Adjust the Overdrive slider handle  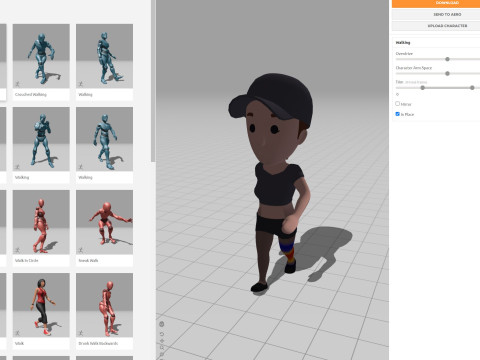point(447,59)
